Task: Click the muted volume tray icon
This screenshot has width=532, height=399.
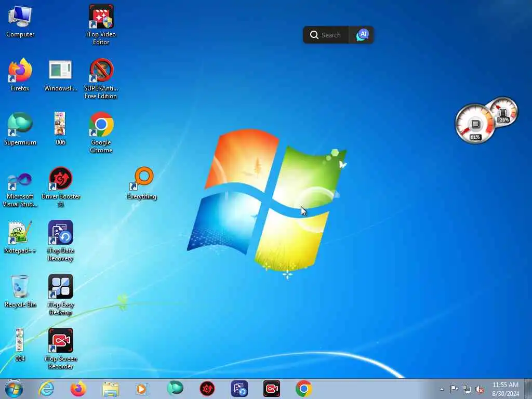Action: coord(480,390)
